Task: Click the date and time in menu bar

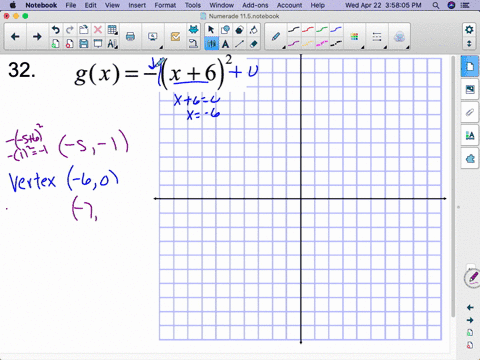Action: [x=383, y=5]
